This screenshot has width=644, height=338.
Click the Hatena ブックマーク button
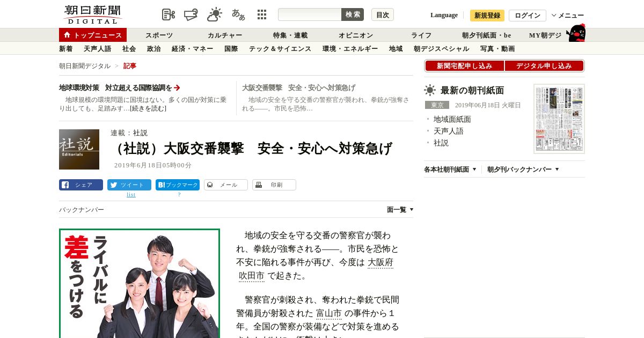[178, 185]
